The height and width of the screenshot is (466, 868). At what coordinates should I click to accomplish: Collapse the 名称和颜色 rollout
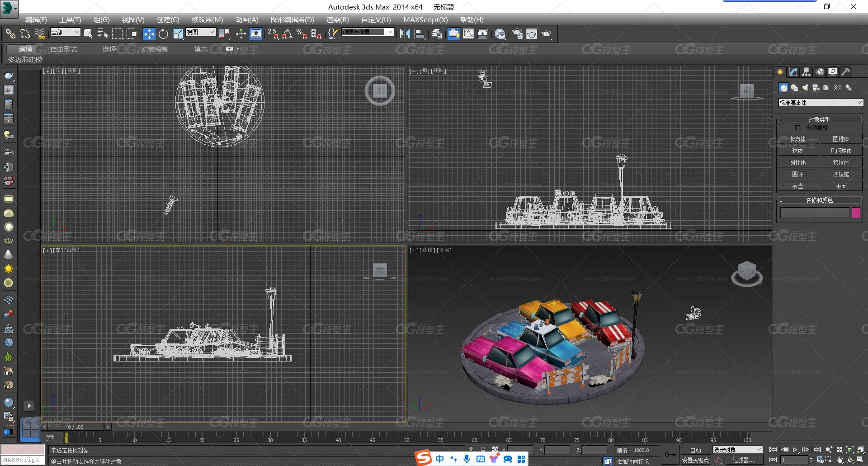pyautogui.click(x=819, y=200)
